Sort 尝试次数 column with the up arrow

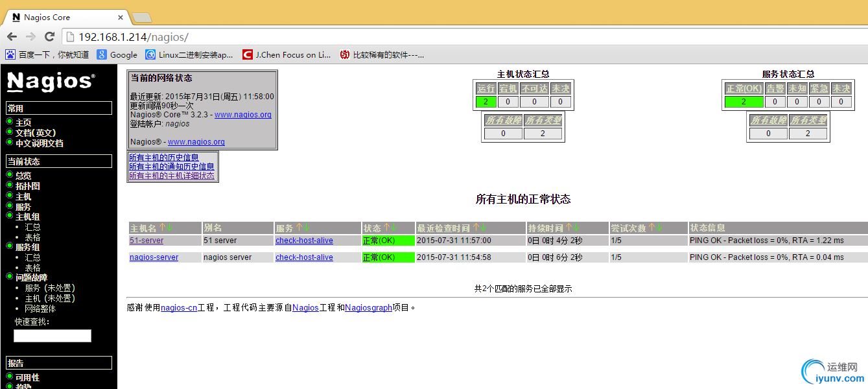click(651, 228)
